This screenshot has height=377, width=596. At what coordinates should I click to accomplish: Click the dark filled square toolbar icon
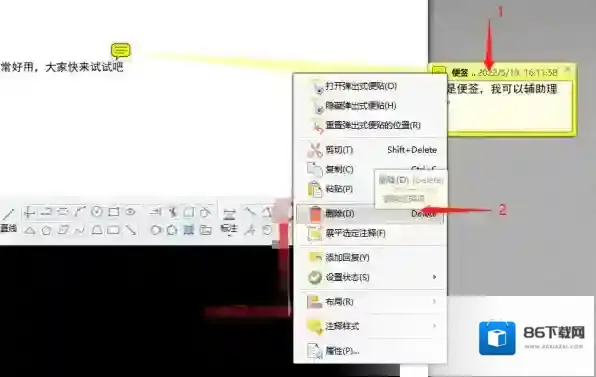pyautogui.click(x=189, y=230)
